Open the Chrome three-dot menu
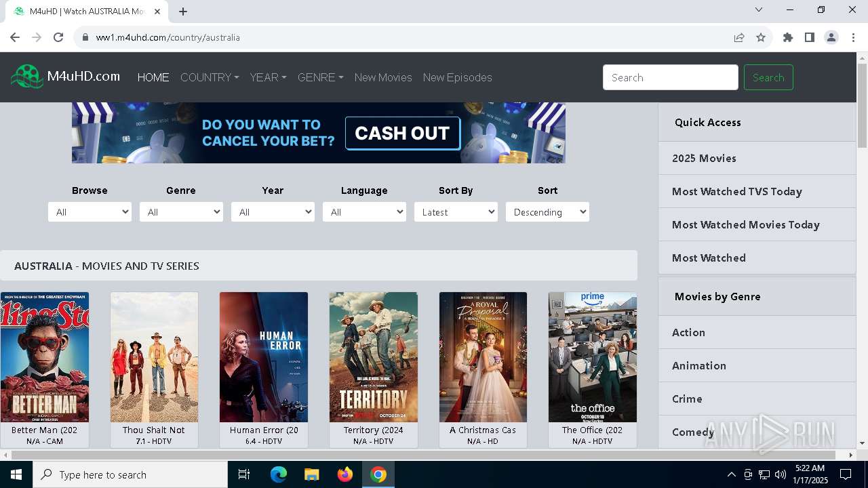Viewport: 868px width, 488px height. tap(852, 37)
